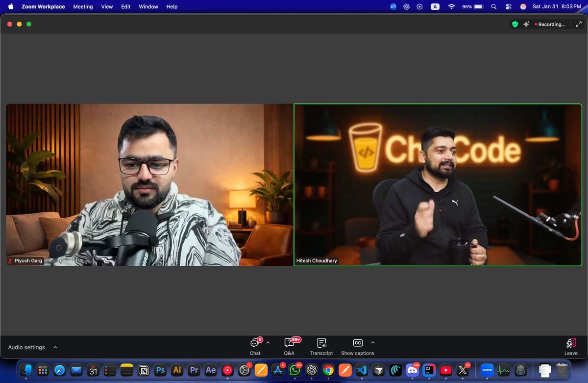This screenshot has width=588, height=383.
Task: Open Launchpad from the Dock
Action: (43, 370)
